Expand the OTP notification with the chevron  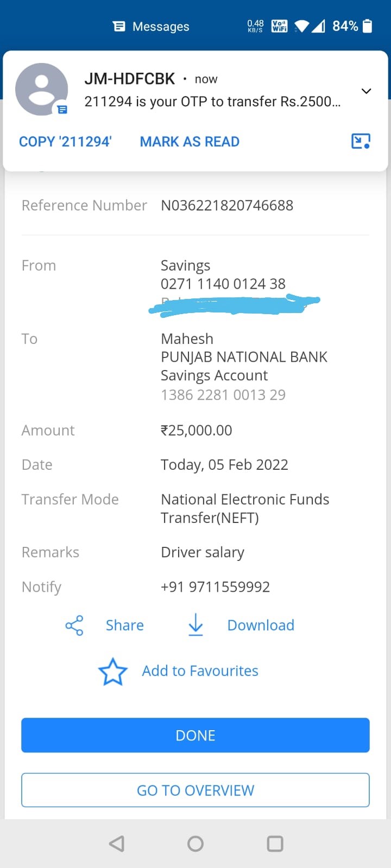pos(367,91)
